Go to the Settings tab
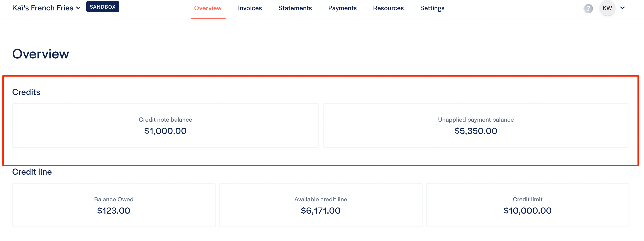This screenshot has width=644, height=241. (x=432, y=8)
